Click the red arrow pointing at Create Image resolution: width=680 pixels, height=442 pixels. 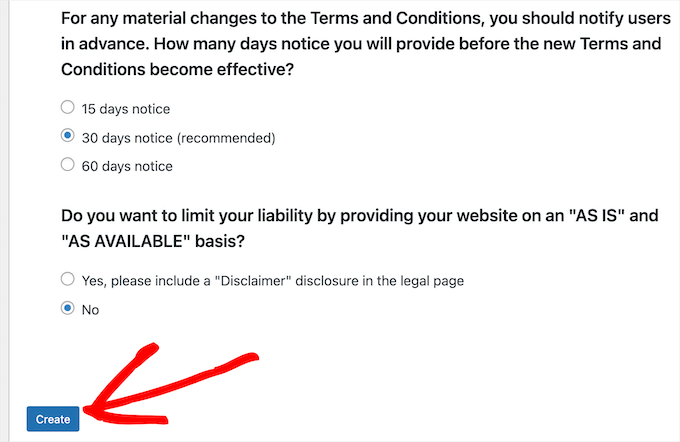pyautogui.click(x=169, y=384)
